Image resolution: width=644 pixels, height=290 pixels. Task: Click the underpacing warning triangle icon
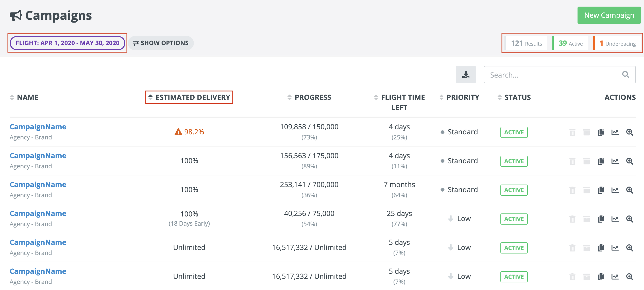coord(178,132)
